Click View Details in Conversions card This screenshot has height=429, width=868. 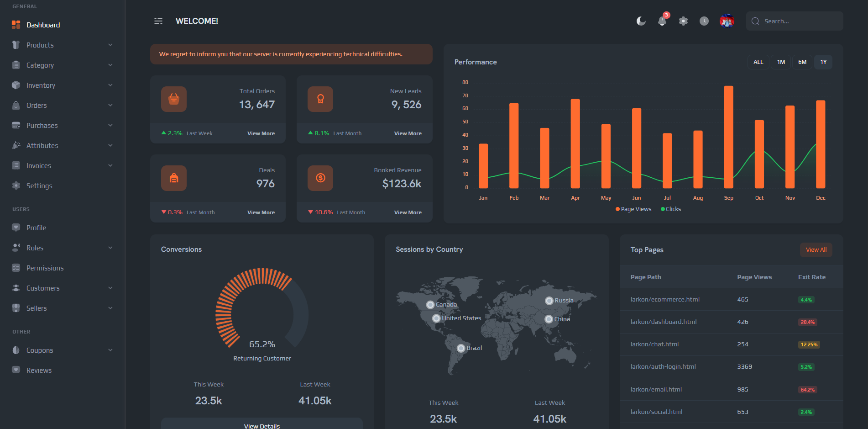click(x=262, y=424)
